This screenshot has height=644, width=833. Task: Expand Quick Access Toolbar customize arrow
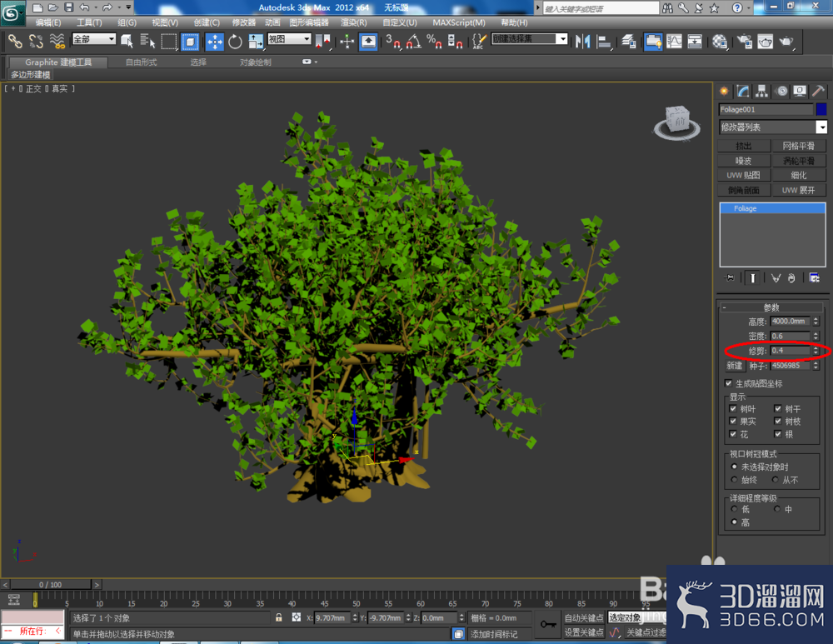(x=128, y=7)
